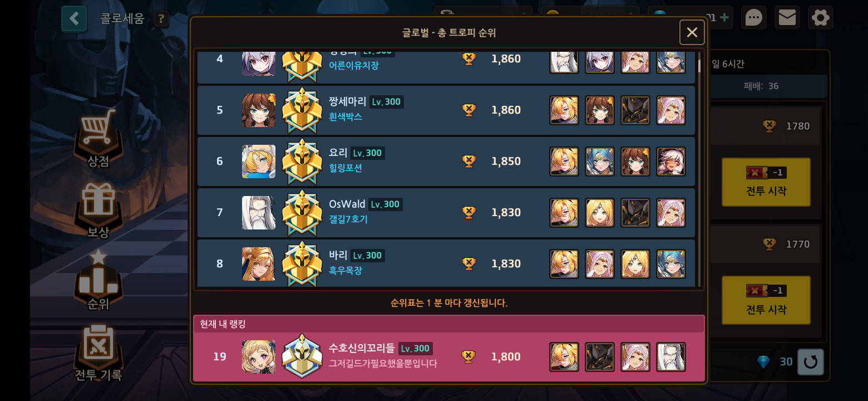This screenshot has height=401, width=868.
Task: Go back with the left arrow button
Action: (74, 19)
